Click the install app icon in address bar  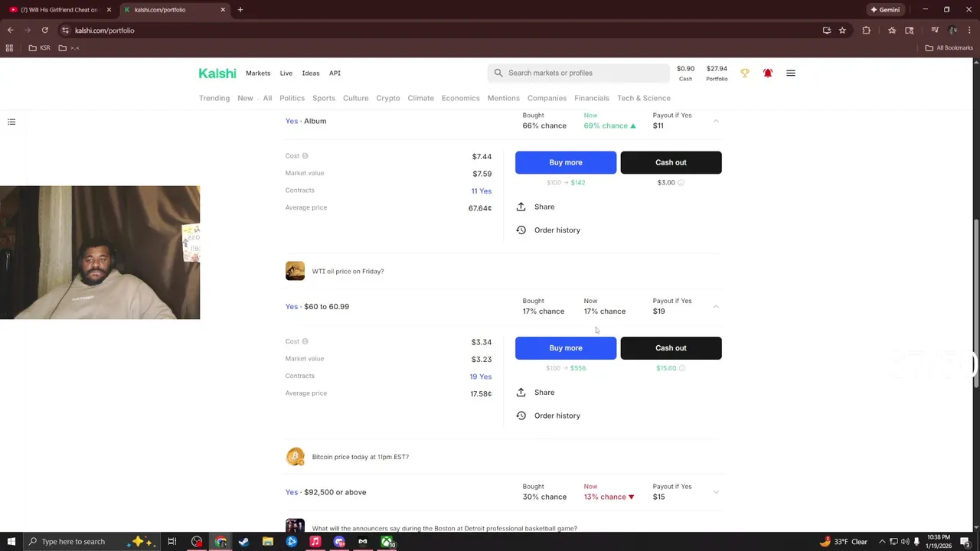[x=827, y=31]
